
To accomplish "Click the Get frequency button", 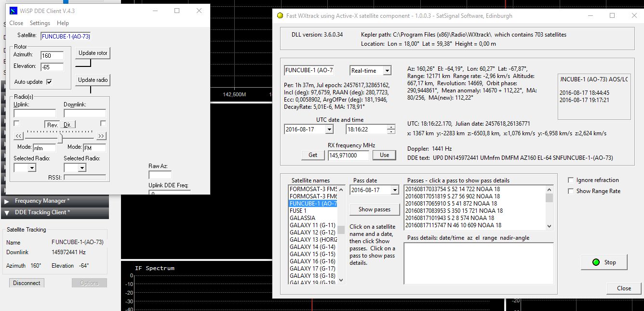I will pos(313,155).
